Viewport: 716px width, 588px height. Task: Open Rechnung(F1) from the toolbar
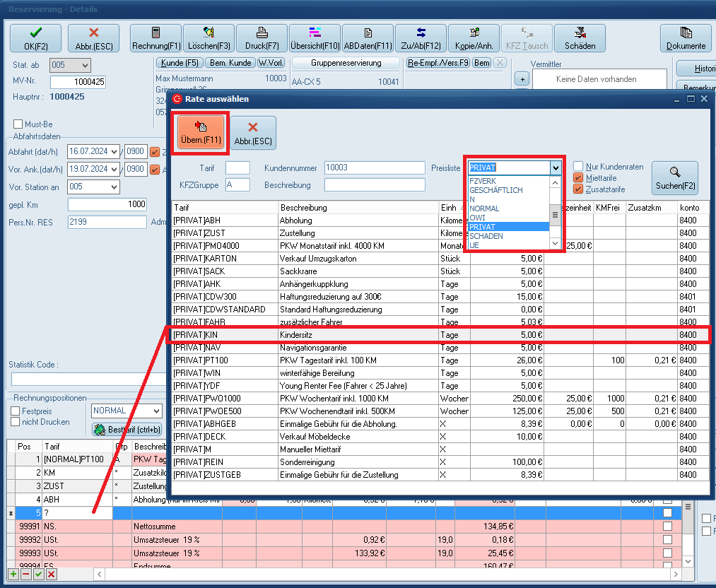point(155,38)
